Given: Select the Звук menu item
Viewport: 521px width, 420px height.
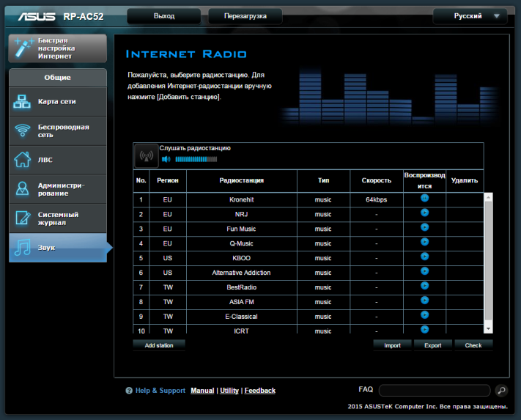Looking at the screenshot, I should pyautogui.click(x=58, y=248).
